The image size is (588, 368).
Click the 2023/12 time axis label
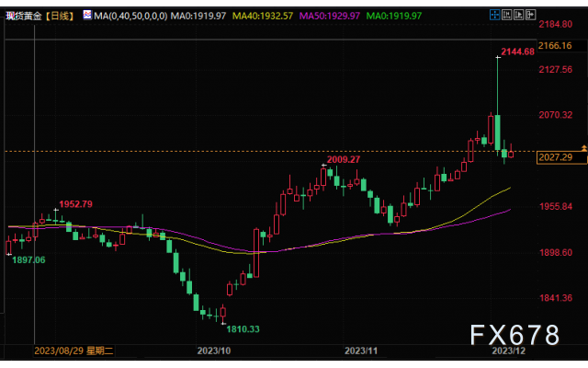tap(508, 351)
